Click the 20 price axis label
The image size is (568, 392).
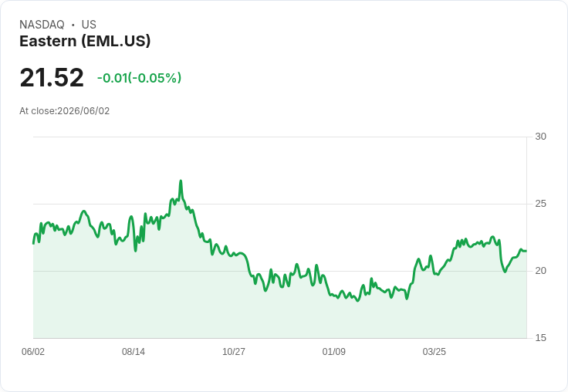tap(540, 271)
